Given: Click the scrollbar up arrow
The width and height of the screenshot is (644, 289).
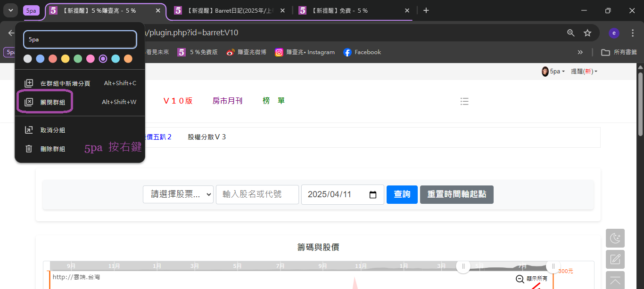Looking at the screenshot, I should (640, 67).
